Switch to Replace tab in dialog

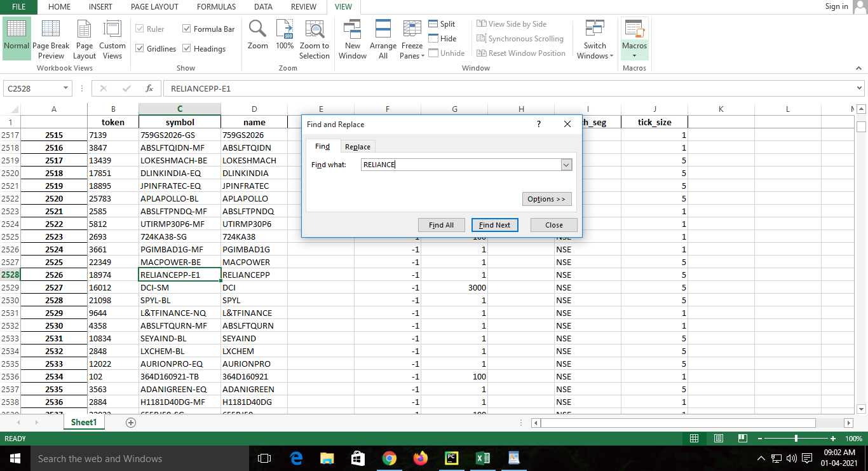(x=357, y=147)
